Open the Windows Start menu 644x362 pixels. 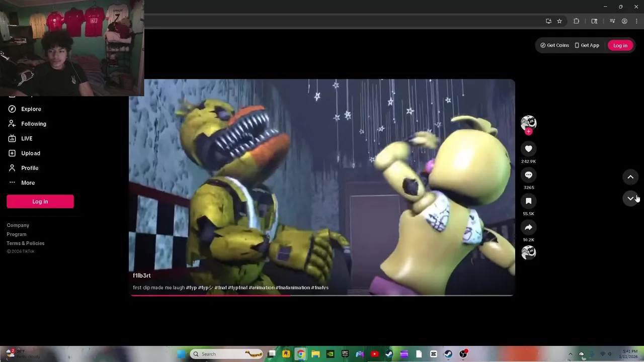pyautogui.click(x=182, y=354)
